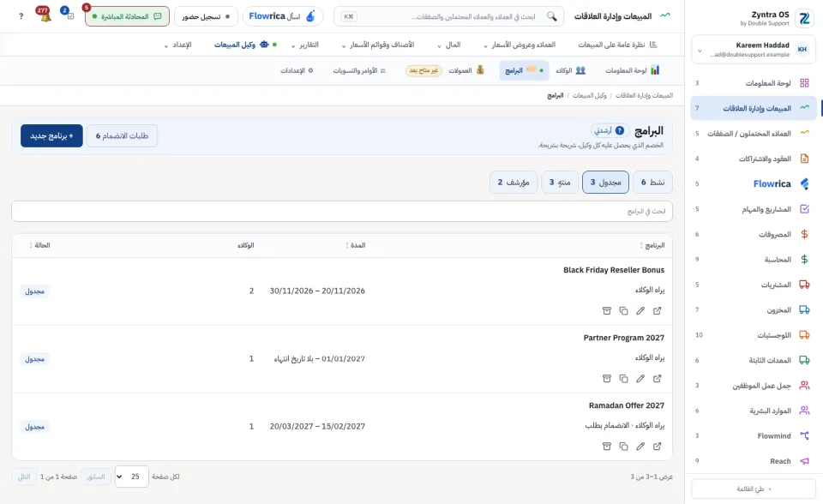The height and width of the screenshot is (504, 823).
Task: Open the اسأل Flowrica assistant button
Action: tap(283, 16)
